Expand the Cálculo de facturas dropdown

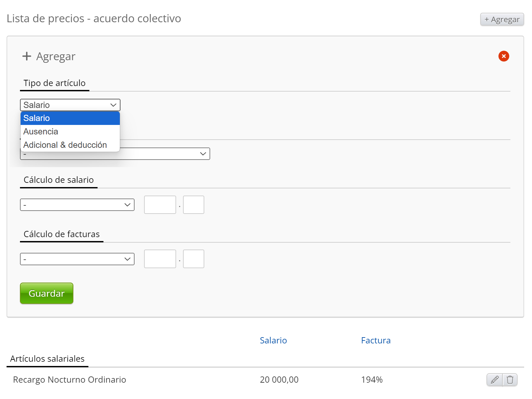click(77, 259)
